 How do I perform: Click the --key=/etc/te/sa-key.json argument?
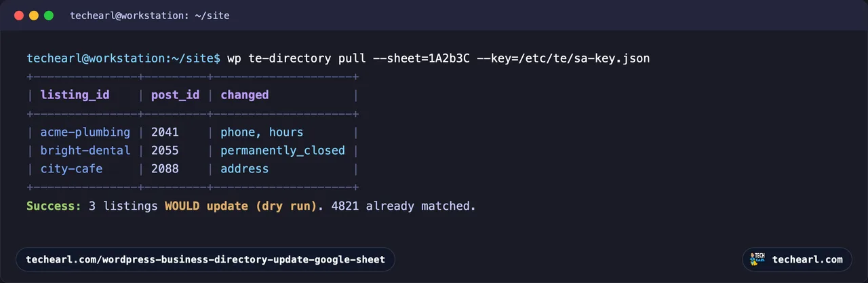[x=564, y=58]
